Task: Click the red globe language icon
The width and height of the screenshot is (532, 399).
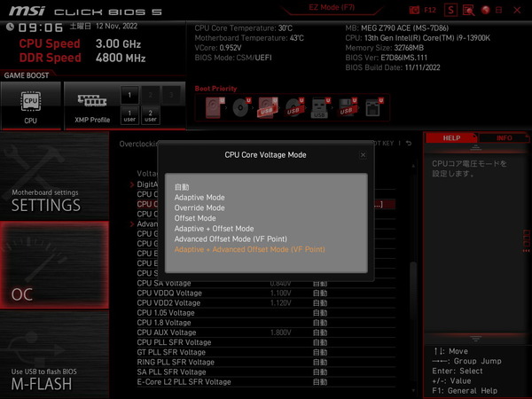Action: point(486,10)
